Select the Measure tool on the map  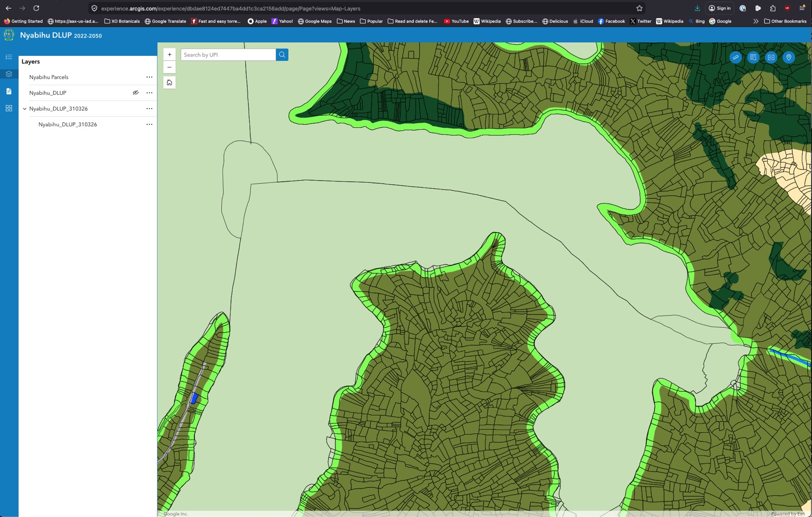tap(736, 57)
